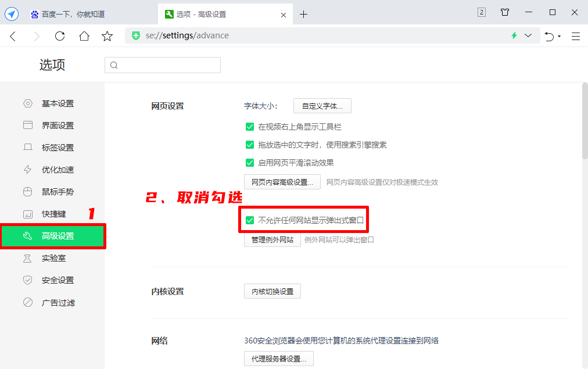Click the 自定义字体 button

(322, 106)
